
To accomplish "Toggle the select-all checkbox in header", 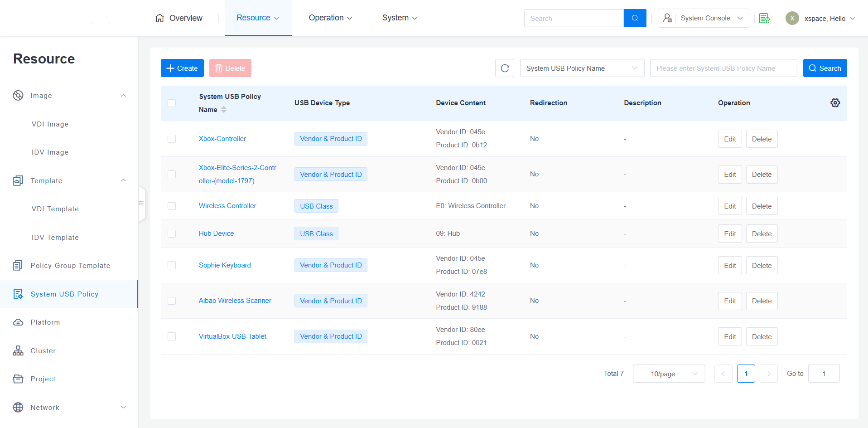I will coord(172,103).
